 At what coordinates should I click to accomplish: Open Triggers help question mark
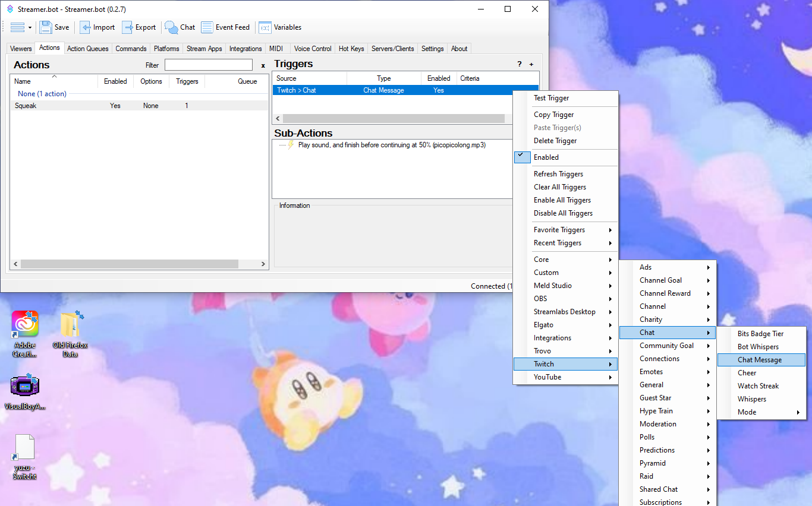click(x=519, y=64)
